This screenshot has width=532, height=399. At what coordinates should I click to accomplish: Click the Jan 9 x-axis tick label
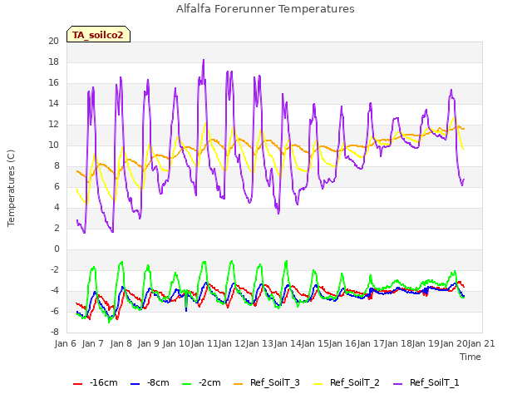click(148, 343)
